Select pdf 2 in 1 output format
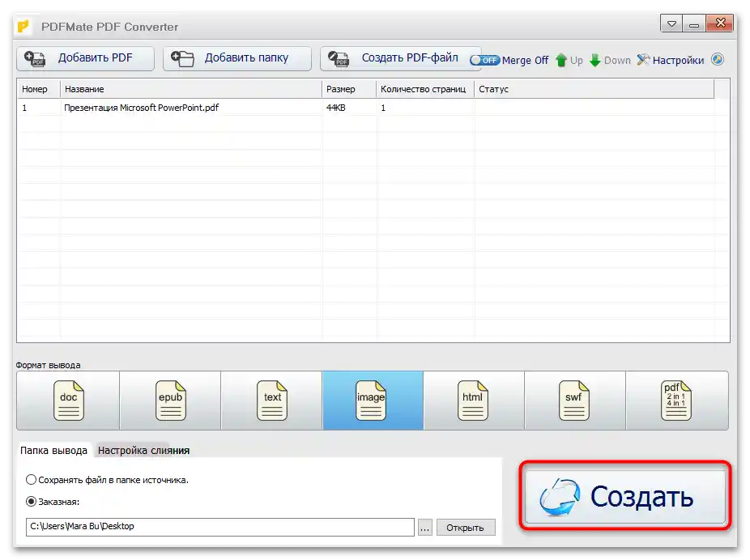Viewport: 750px width, 560px height. pyautogui.click(x=677, y=401)
